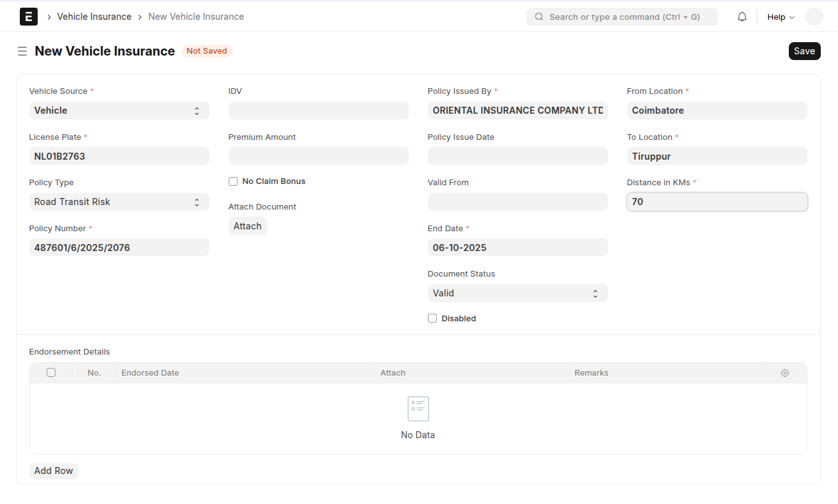Change the Document Status dropdown
This screenshot has width=838, height=504.
point(517,293)
